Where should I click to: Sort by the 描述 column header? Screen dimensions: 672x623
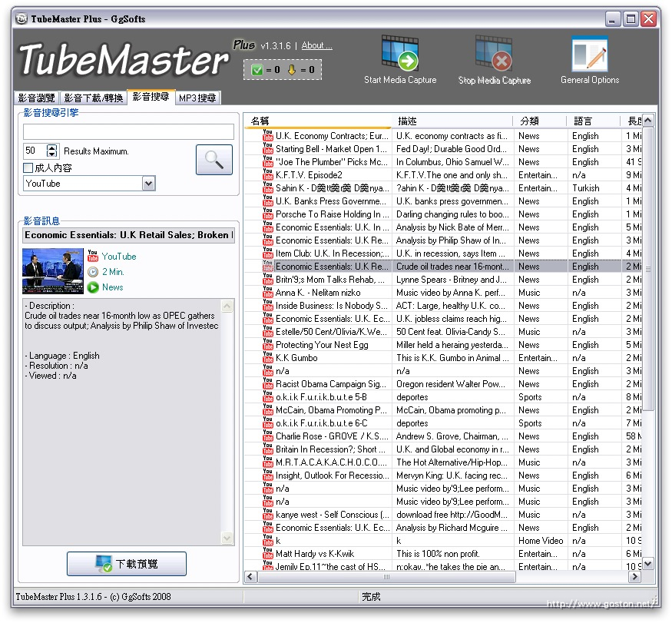[452, 121]
